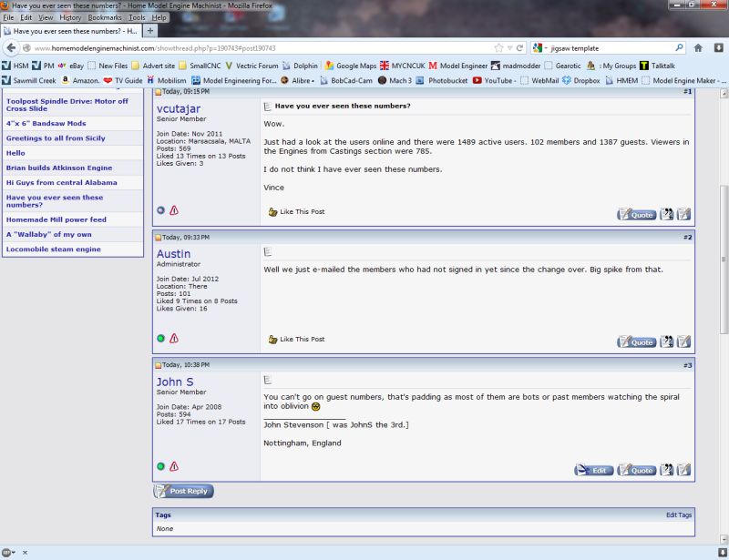This screenshot has width=729, height=560.
Task: Click Post Reply button
Action: (184, 491)
